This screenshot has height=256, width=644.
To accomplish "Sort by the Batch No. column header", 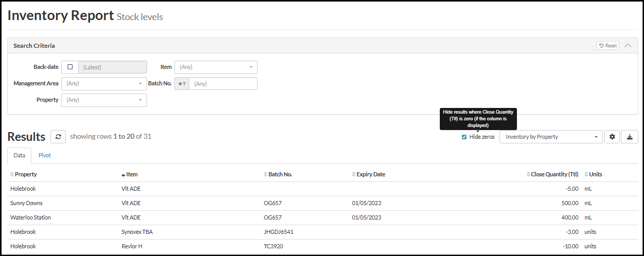I will 280,174.
